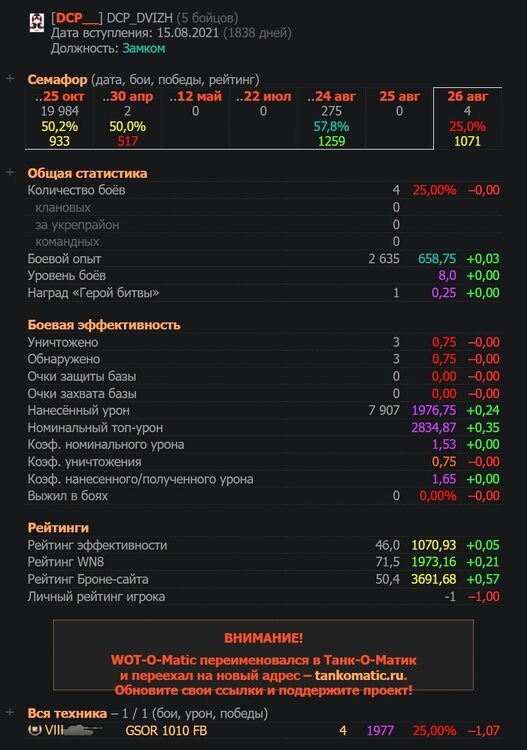Click the GSOR 1010 FB tank silhouette icon
Screen dimensions: 527x750
pyautogui.click(x=82, y=729)
